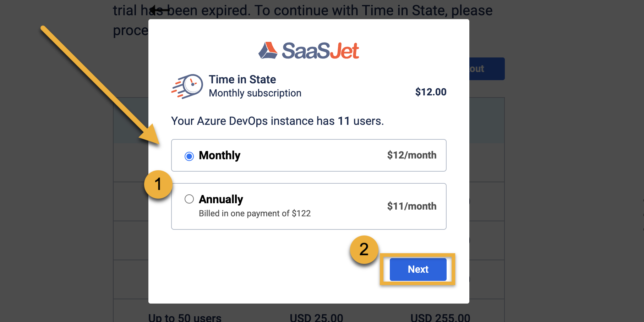Screen dimensions: 644x322
Task: Click "Billed in one payment of $122"
Action: pos(255,213)
